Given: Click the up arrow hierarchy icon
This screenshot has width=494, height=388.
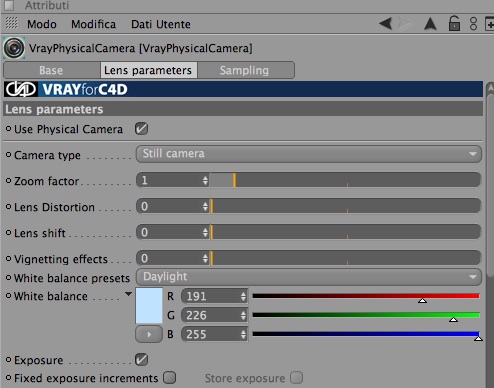Looking at the screenshot, I should point(430,24).
